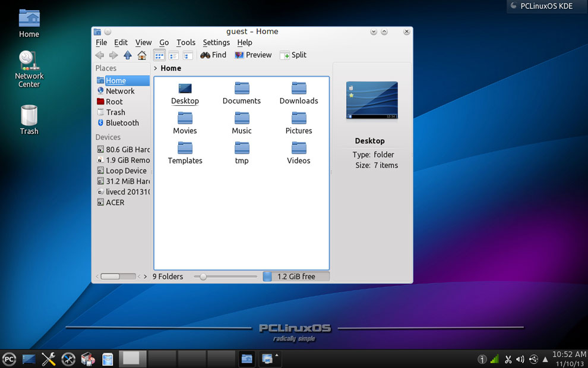Go forward using the Forward arrow icon
588x368 pixels.
coord(113,55)
